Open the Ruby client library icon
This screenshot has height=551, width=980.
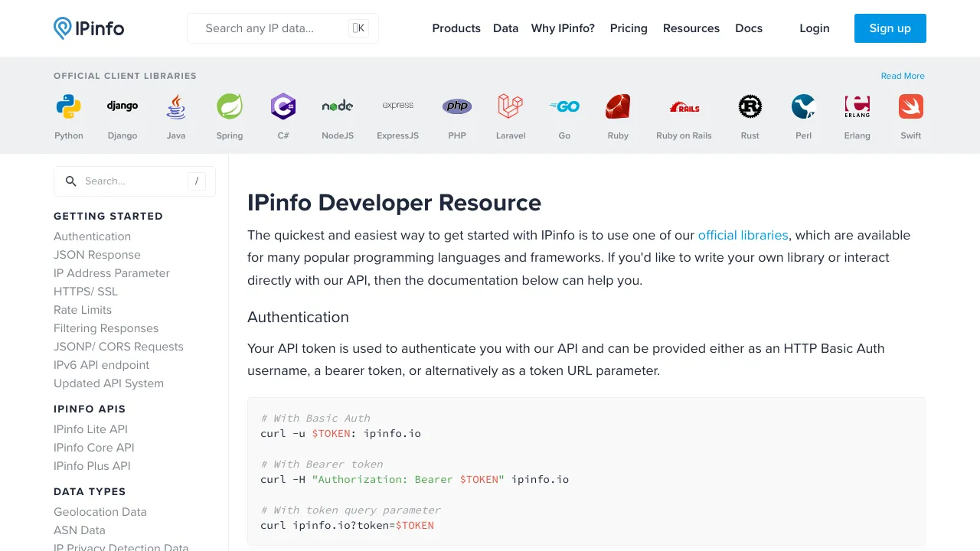click(618, 106)
